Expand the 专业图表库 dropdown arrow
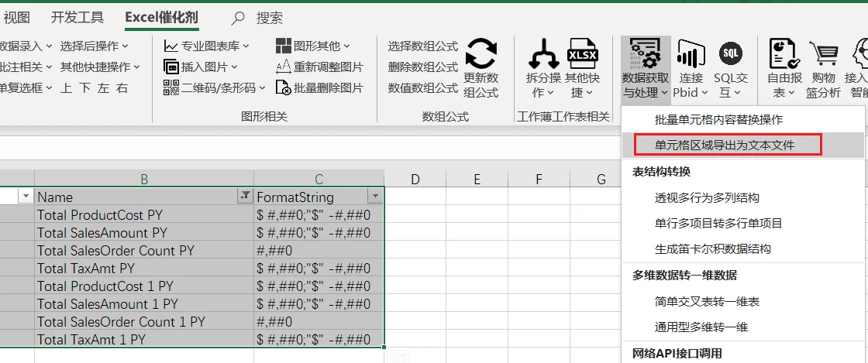 click(246, 46)
